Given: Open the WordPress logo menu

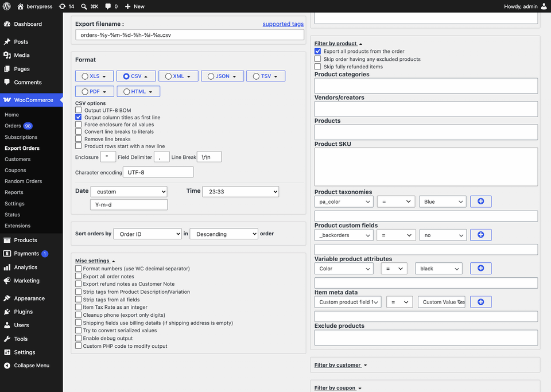Looking at the screenshot, I should click(7, 6).
